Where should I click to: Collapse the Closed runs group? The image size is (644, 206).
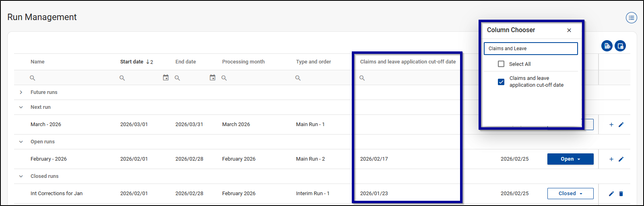(21, 176)
